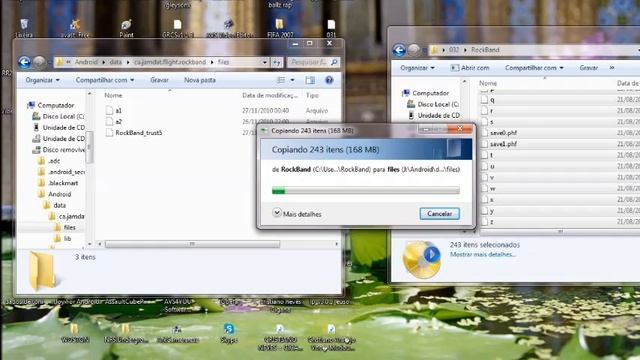Click Nova pasta in files window toolbar

pos(200,80)
